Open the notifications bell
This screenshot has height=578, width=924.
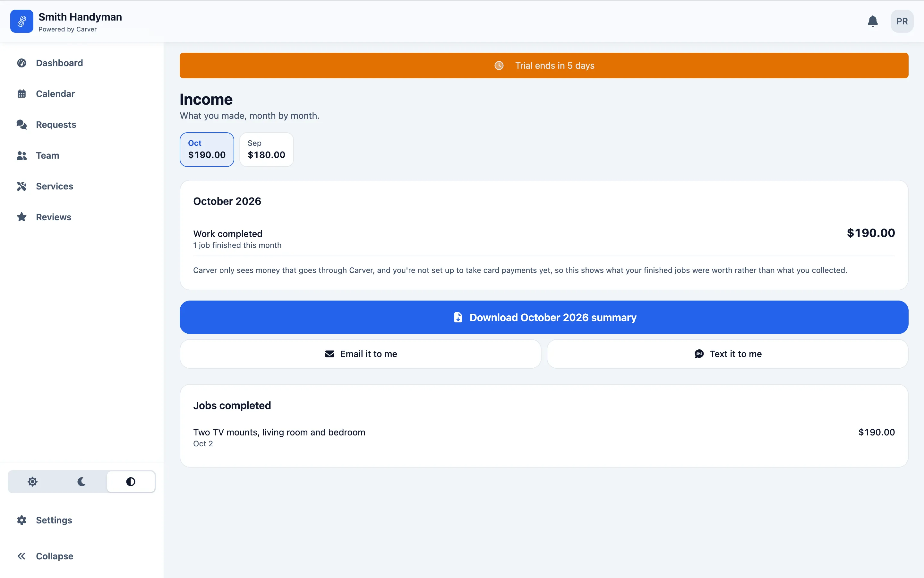click(x=872, y=21)
